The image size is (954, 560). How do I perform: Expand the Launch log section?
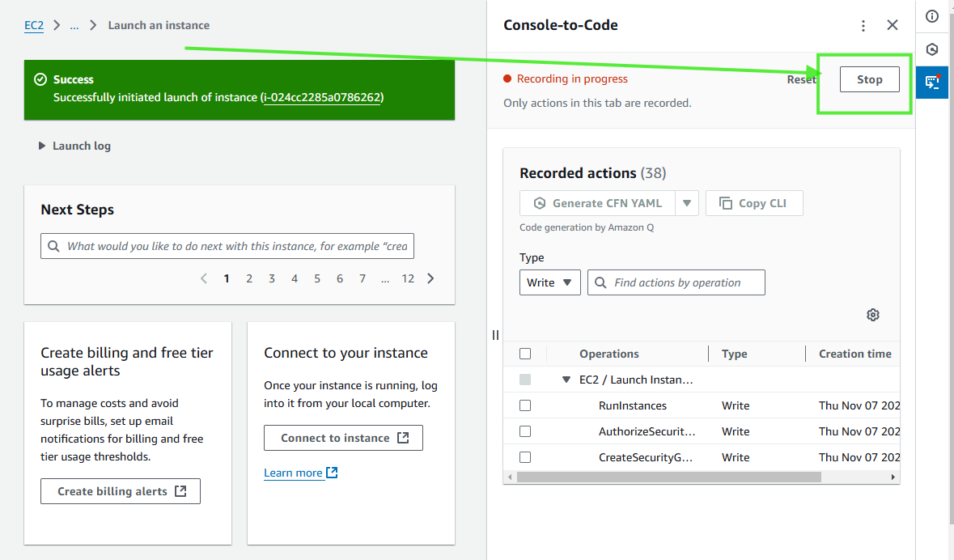(x=42, y=146)
